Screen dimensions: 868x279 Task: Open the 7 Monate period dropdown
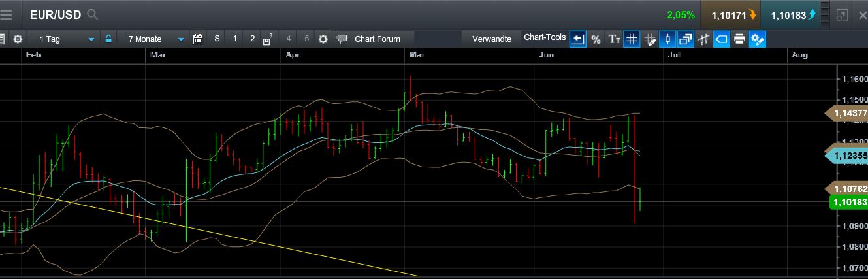[153, 39]
